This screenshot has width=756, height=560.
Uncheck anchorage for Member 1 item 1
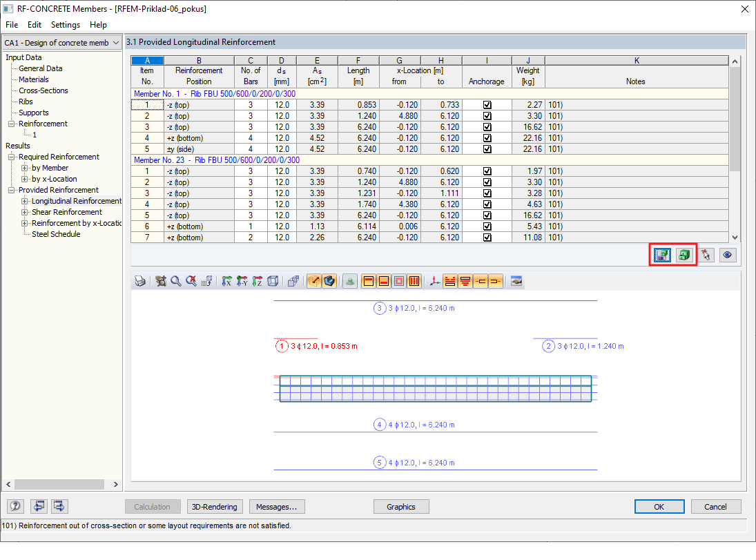coord(487,105)
